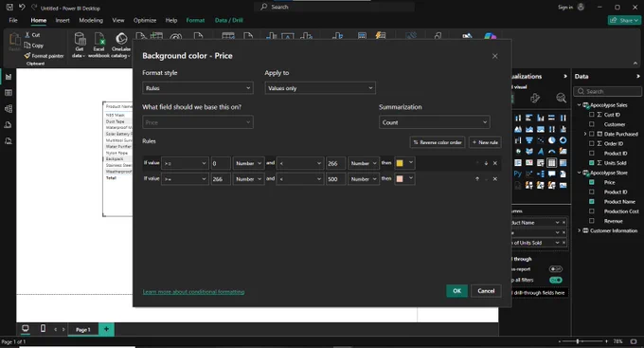Click the Share button at top right

[x=624, y=20]
